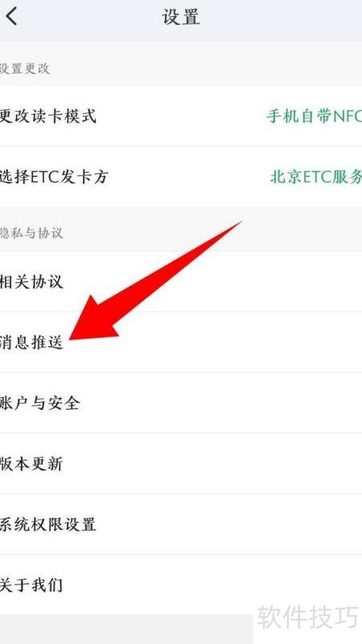
Task: Open 选择ETC发卡方 option
Action: coord(181,177)
